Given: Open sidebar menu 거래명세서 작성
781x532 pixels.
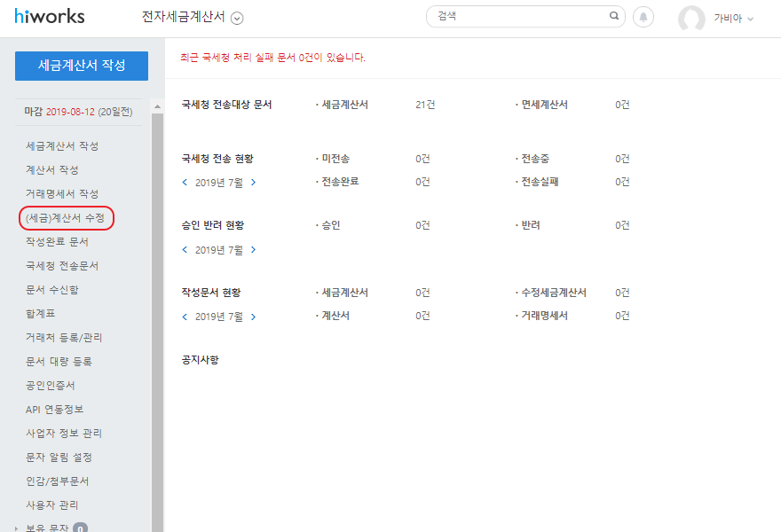Looking at the screenshot, I should point(62,193).
